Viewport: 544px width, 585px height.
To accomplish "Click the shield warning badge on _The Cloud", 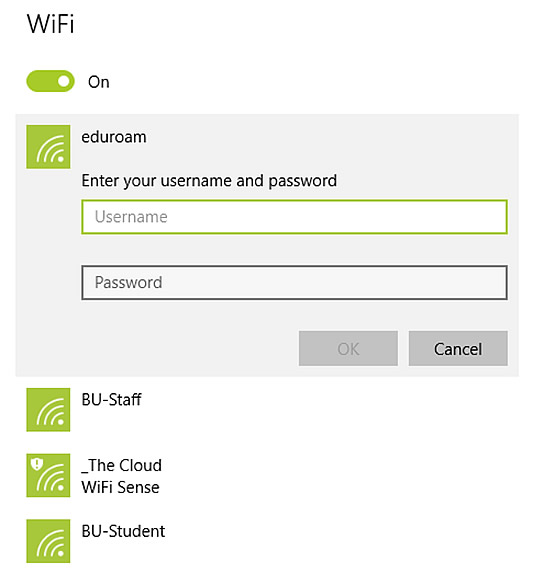I will tap(37, 464).
